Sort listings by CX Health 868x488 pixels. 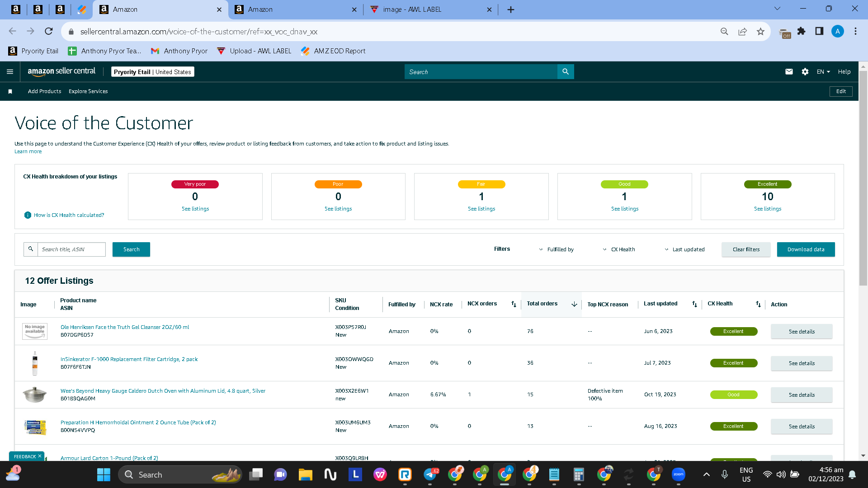pyautogui.click(x=758, y=304)
